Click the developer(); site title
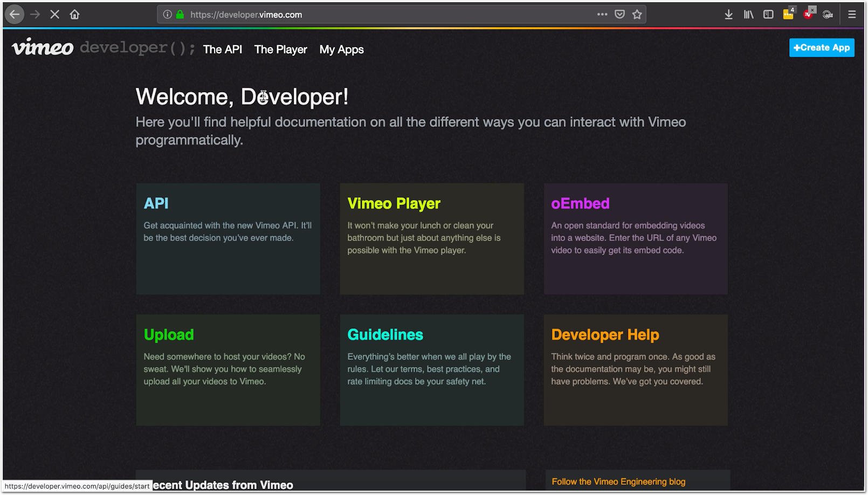The image size is (868, 495). [x=137, y=48]
